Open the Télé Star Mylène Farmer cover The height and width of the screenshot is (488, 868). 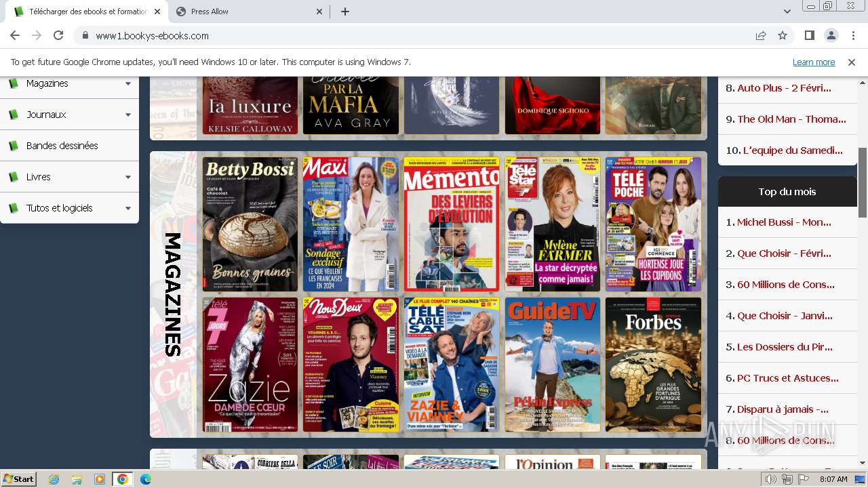pos(552,224)
